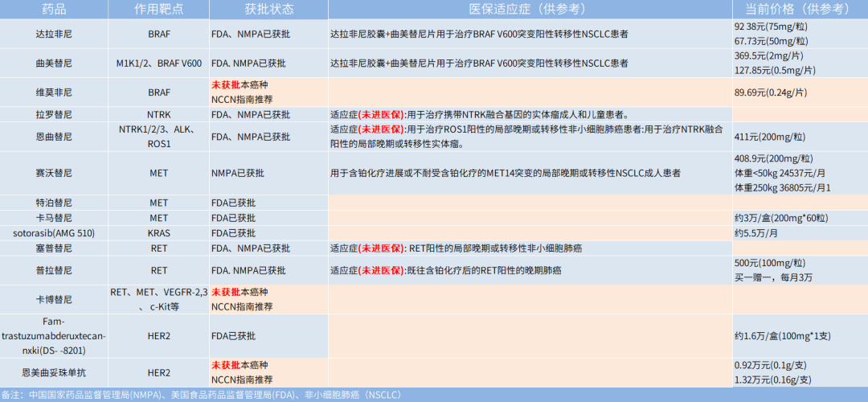Click the indication text for 普拉替尼
This screenshot has height=402, width=868.
click(x=448, y=270)
